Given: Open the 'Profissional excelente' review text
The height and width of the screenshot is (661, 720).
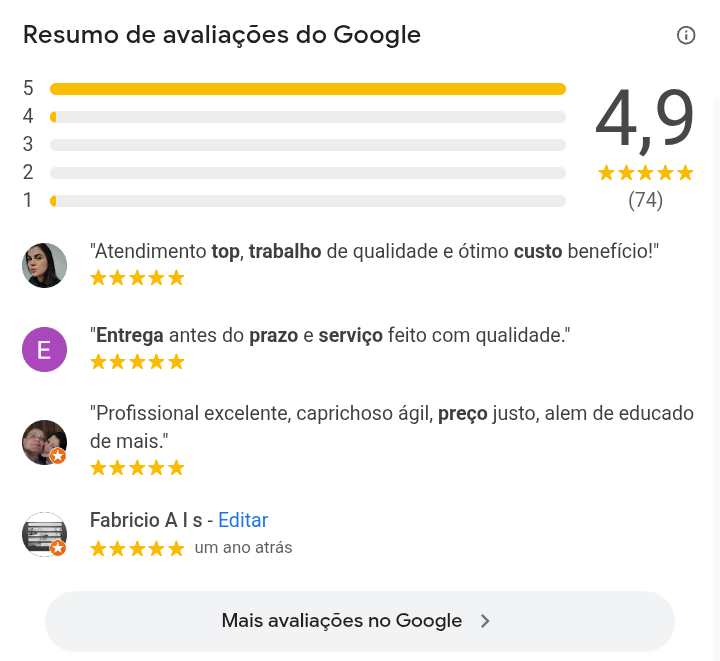Looking at the screenshot, I should 392,427.
